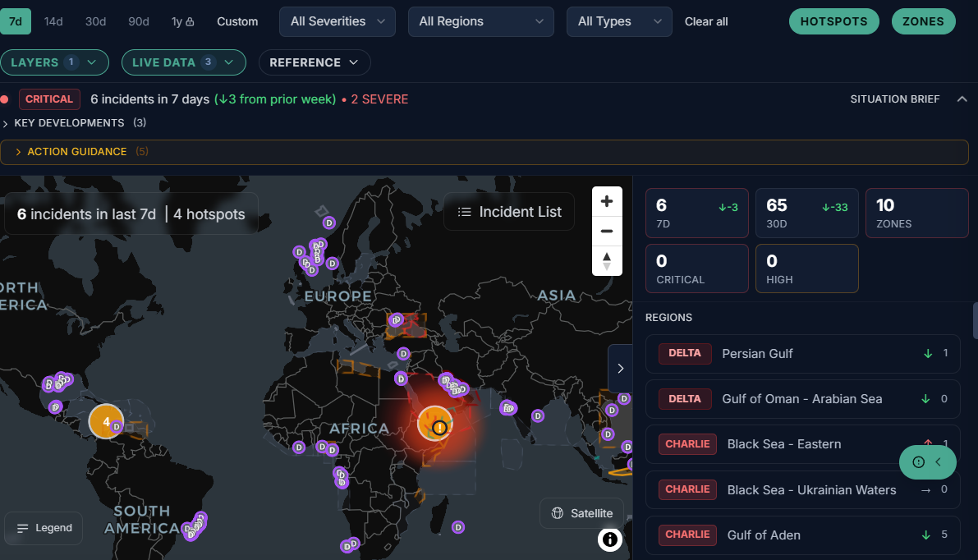Open the Incident List

tap(509, 212)
